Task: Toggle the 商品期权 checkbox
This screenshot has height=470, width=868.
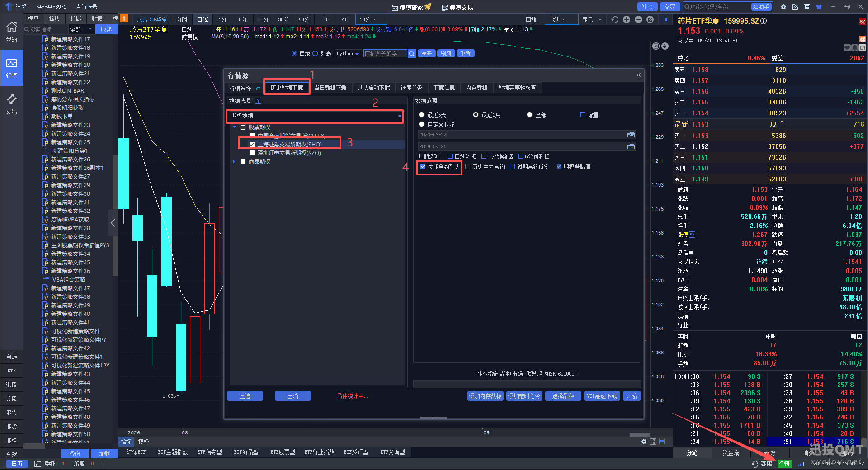Action: (x=243, y=162)
